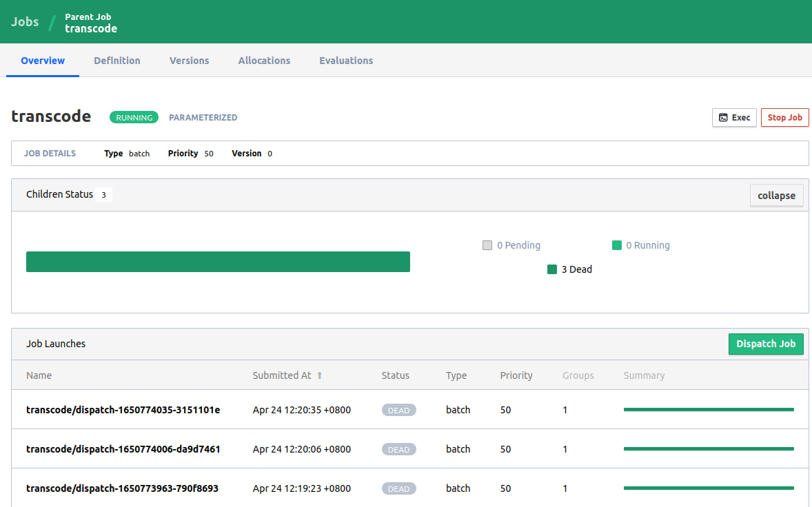812x507 pixels.
Task: Open job dispatch-1650774035-3151101e
Action: pos(123,410)
